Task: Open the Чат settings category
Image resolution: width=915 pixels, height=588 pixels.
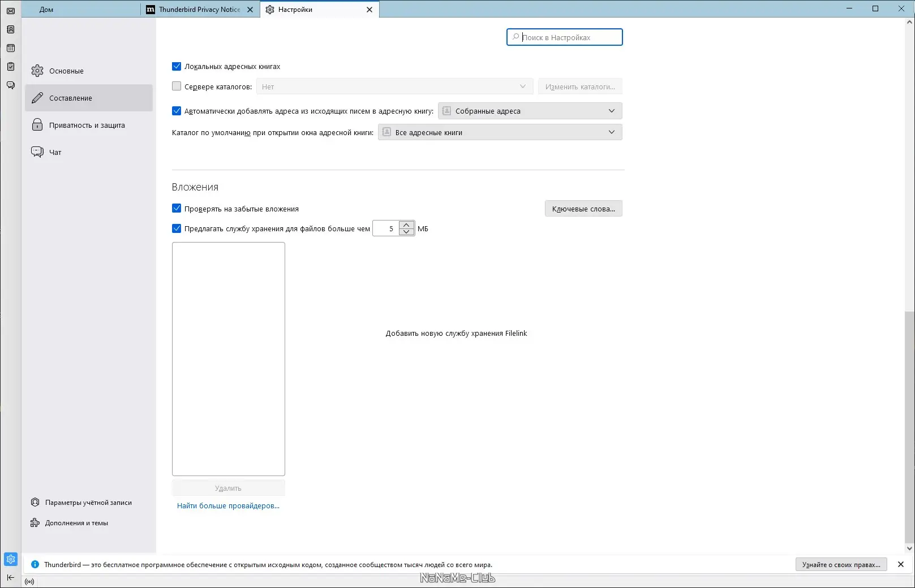Action: point(89,152)
